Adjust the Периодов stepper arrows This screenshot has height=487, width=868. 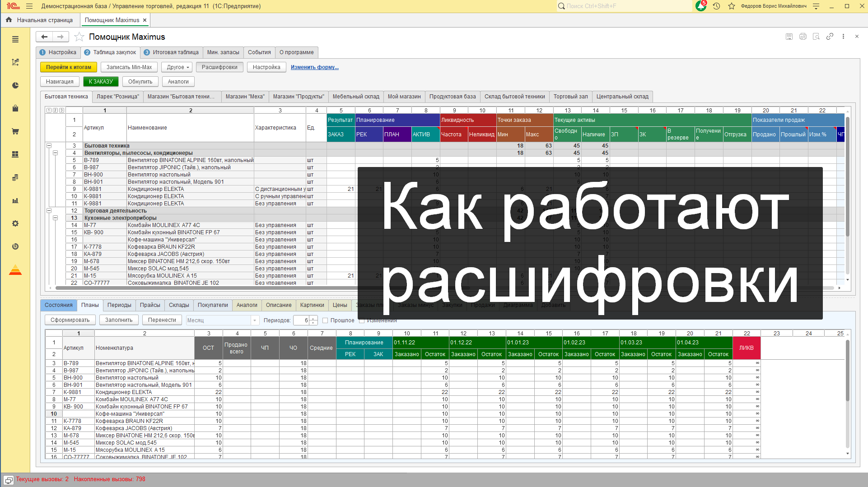tap(314, 320)
